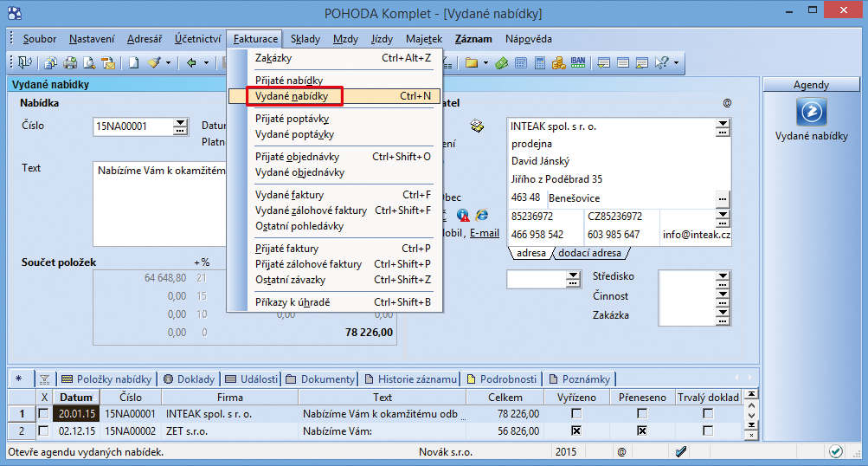Click the Datum column header
This screenshot has width=868, height=466.
click(76, 397)
